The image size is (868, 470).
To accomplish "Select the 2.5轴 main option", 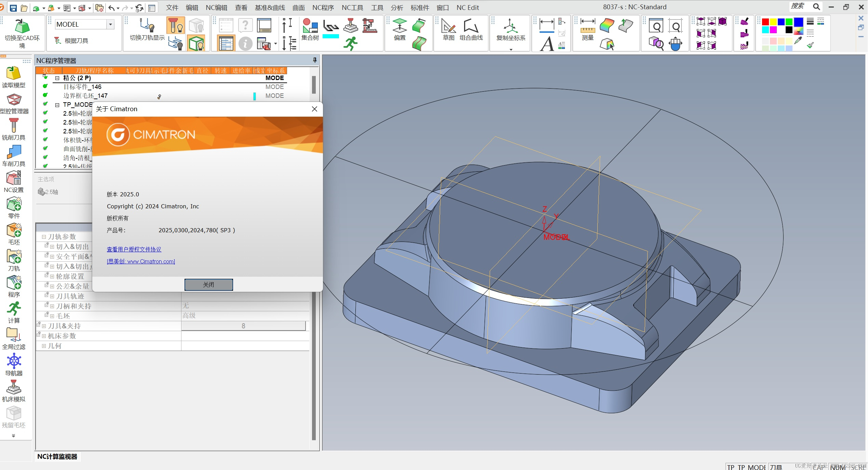I will 48,192.
